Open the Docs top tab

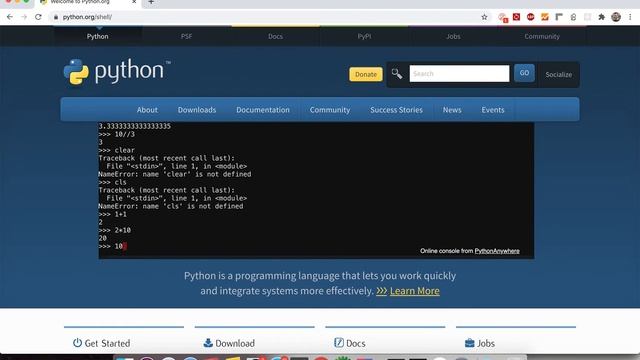coord(276,36)
